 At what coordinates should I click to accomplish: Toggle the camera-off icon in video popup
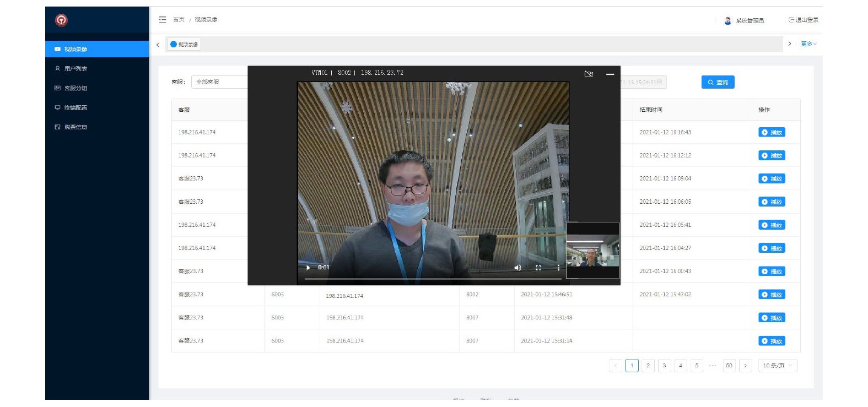coord(589,74)
